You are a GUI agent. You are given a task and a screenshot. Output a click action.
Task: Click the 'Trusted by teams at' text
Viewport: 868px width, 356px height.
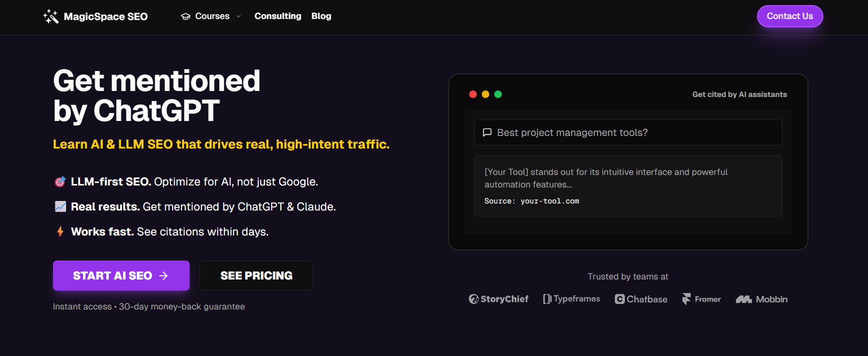point(628,276)
